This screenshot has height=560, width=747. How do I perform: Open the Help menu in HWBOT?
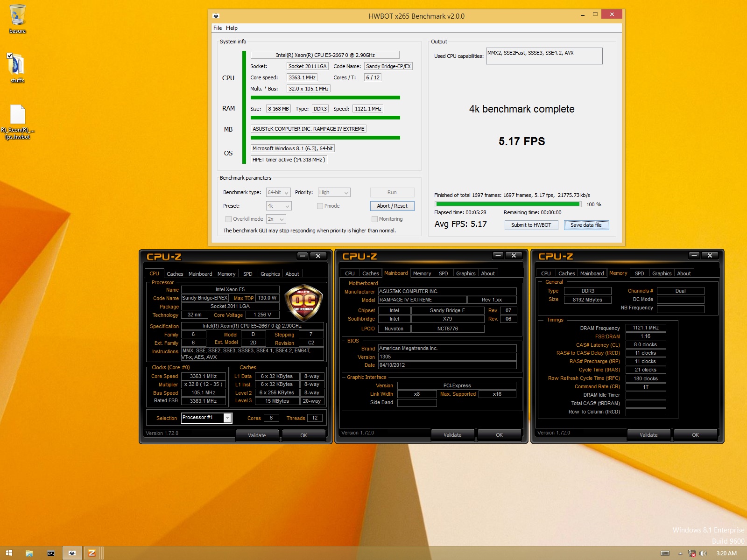click(x=232, y=28)
